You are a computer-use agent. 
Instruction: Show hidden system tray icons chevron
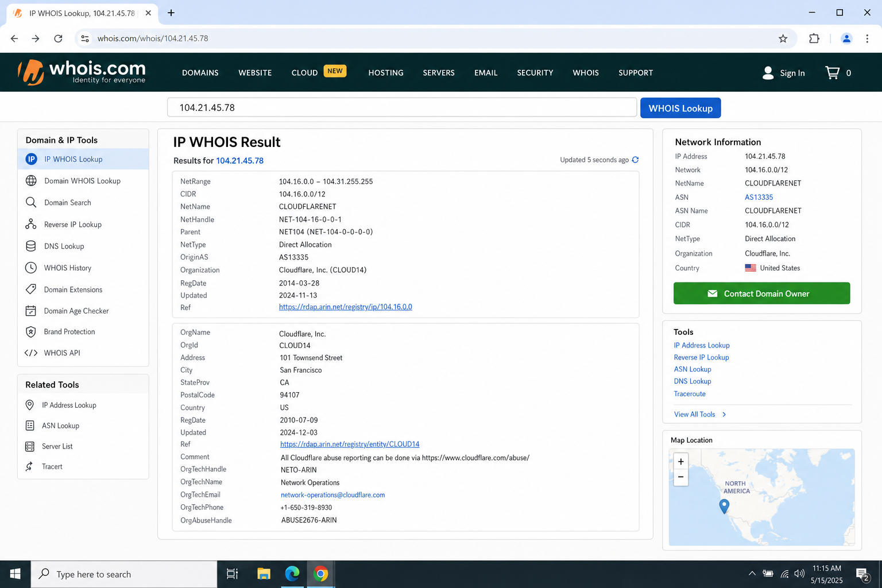752,573
